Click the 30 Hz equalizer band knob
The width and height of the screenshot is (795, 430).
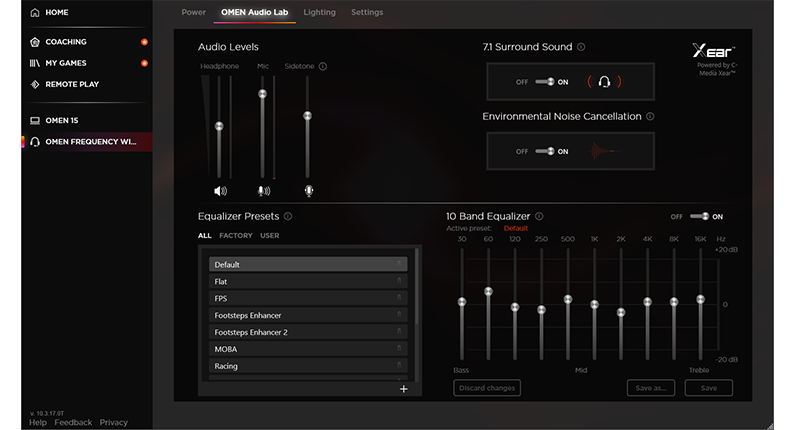coord(462,302)
